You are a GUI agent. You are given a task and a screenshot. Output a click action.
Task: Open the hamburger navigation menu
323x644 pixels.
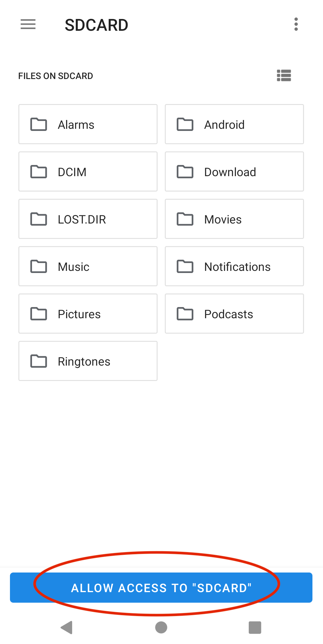(x=28, y=24)
